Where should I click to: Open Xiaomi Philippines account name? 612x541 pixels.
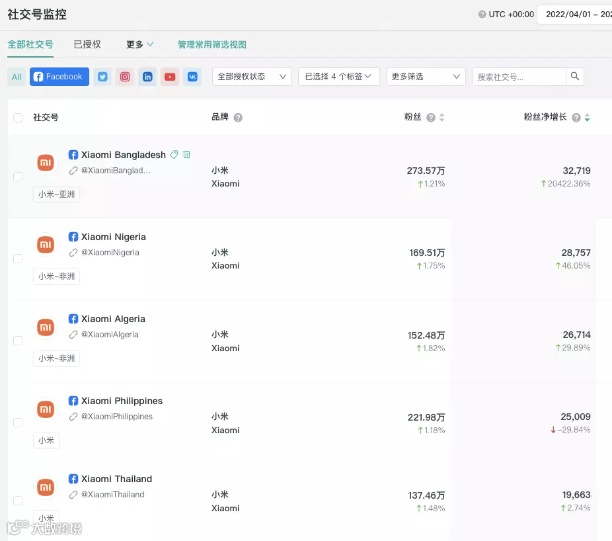pyautogui.click(x=122, y=401)
